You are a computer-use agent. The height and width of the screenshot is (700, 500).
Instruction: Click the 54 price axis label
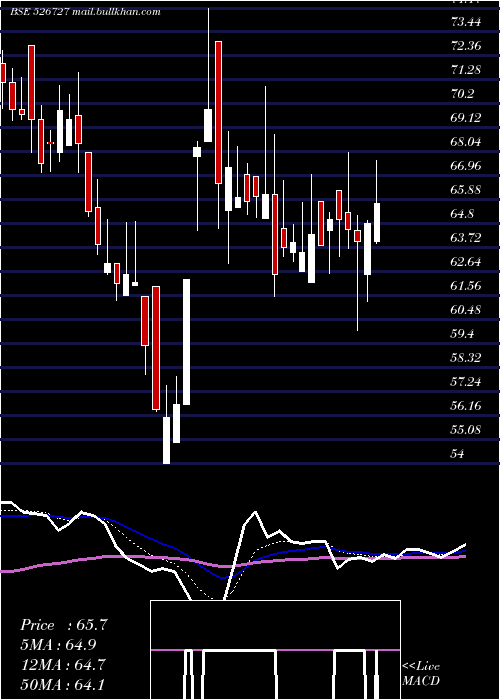point(458,454)
